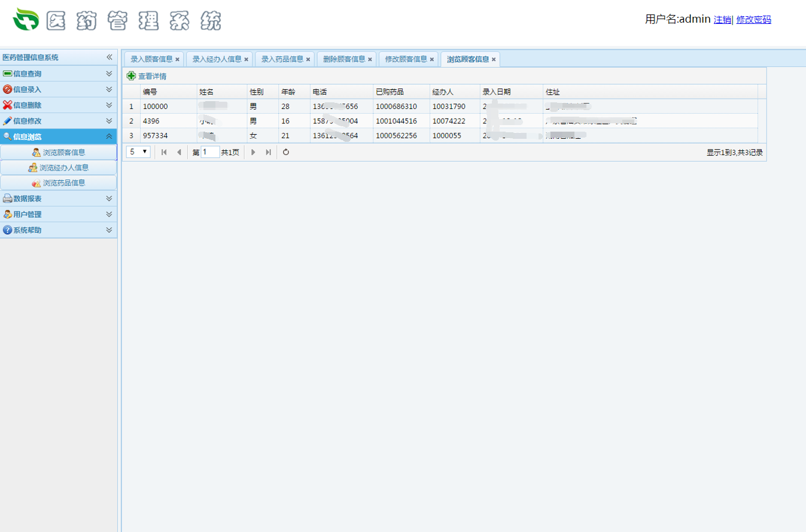
Task: Open 浏览顾客信息 from the sidebar
Action: coord(59,153)
